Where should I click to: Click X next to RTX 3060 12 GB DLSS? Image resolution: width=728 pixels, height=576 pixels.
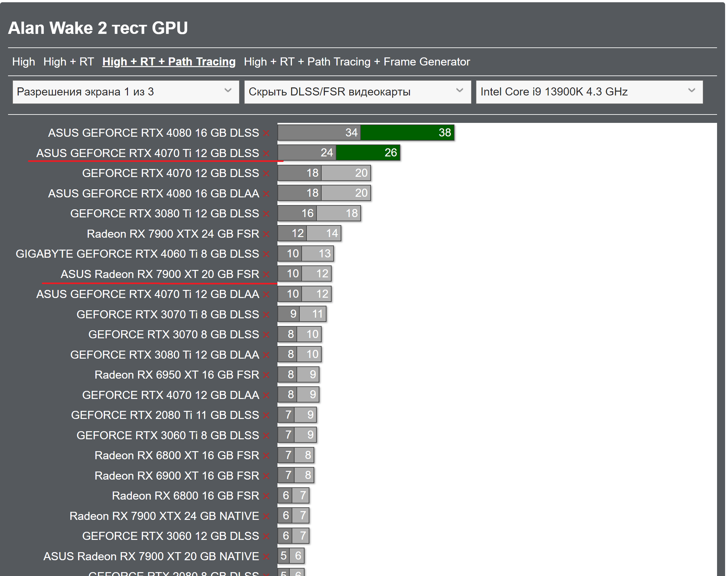coord(266,536)
